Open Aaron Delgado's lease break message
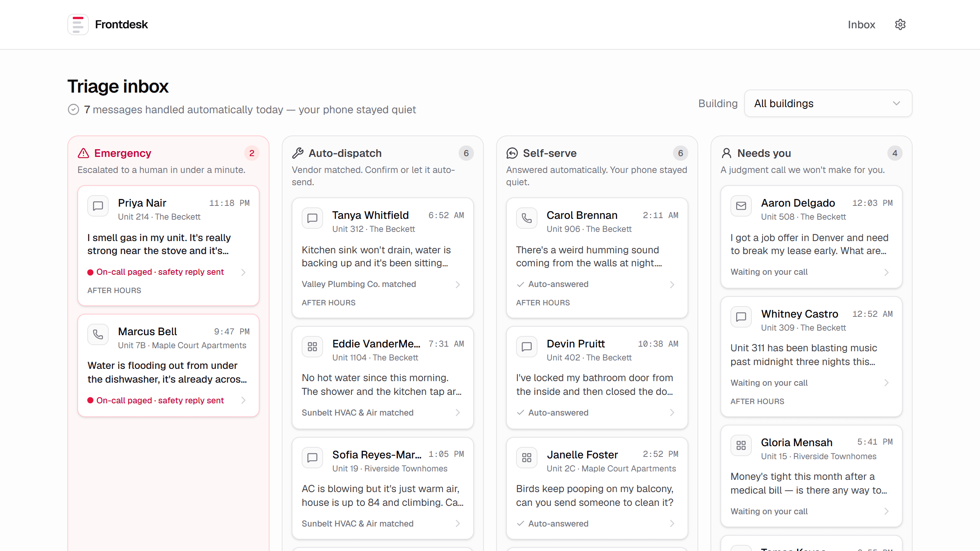The image size is (980, 551). (x=809, y=244)
